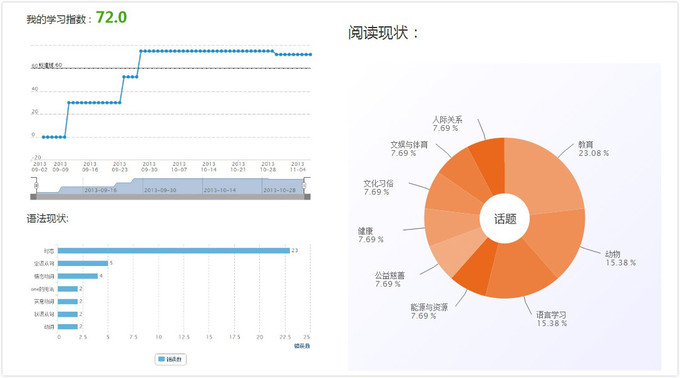Click the last data point on the line chart

pos(310,55)
